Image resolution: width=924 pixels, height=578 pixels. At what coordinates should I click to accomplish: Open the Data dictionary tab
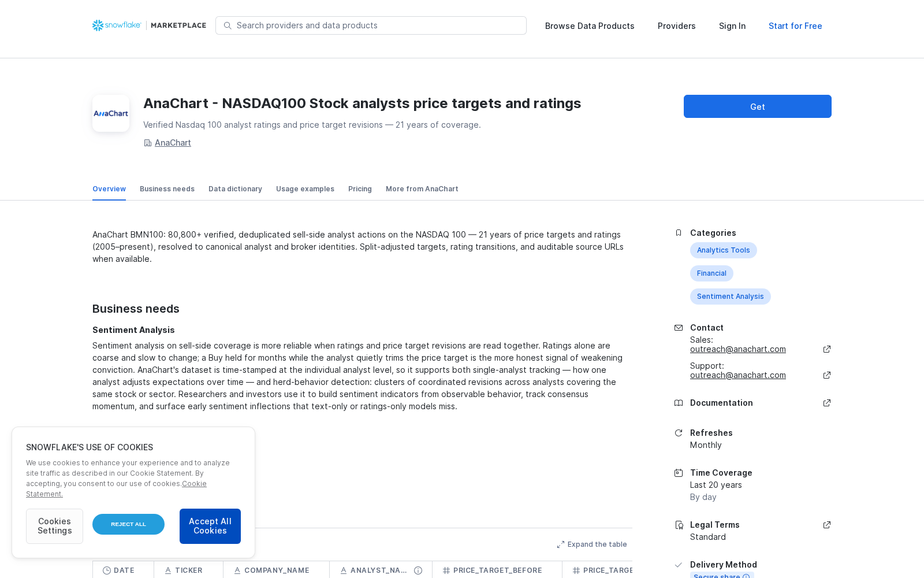[x=235, y=189]
